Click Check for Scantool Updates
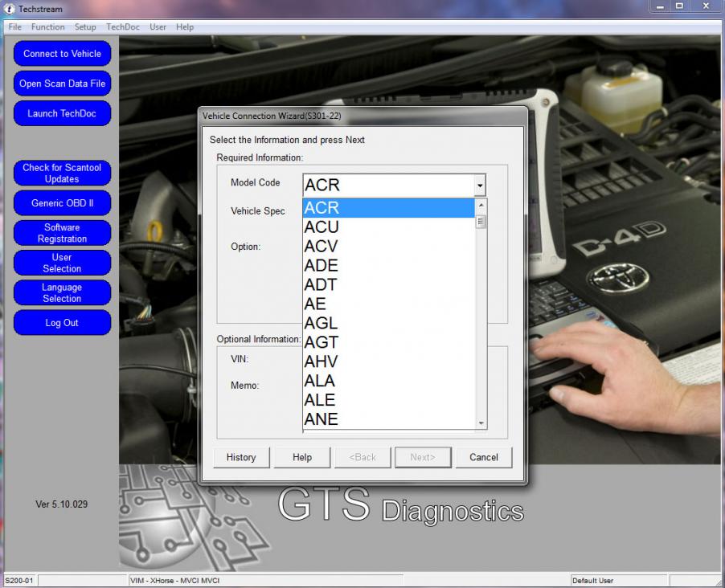This screenshot has height=588, width=725. point(63,173)
